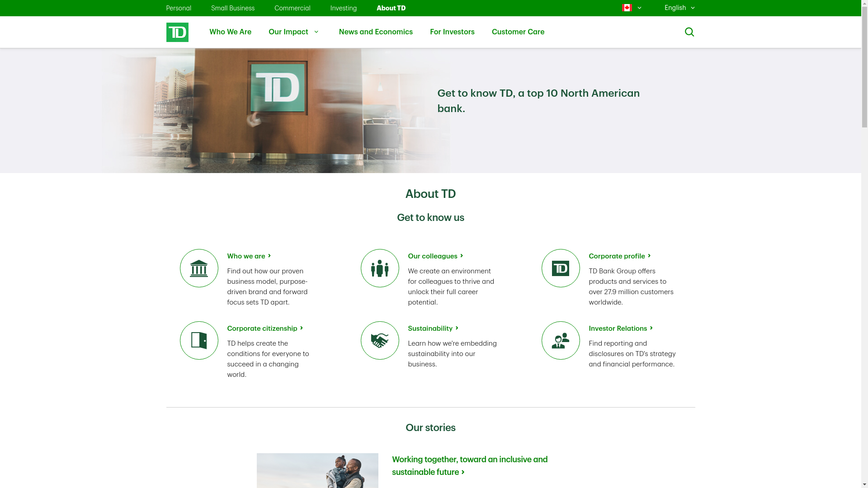Open the Commercial section
This screenshot has height=488, width=868.
tap(292, 8)
